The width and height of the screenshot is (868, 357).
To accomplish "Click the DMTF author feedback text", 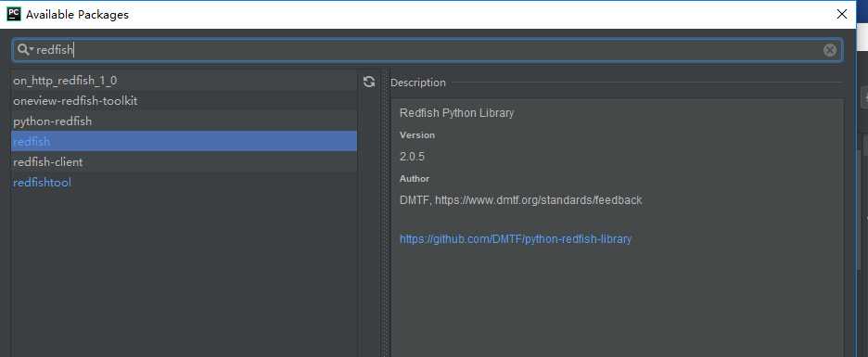I will 520,199.
